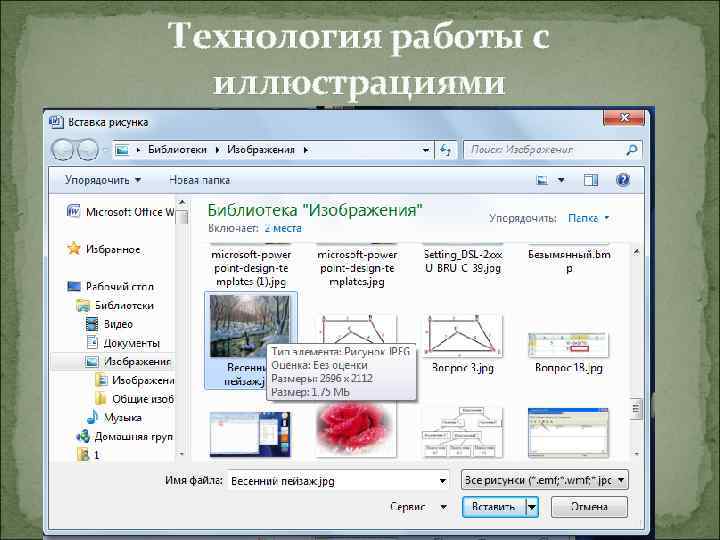This screenshot has height=540, width=720.
Task: Select Изображения subfolder under Изображения library
Action: (x=143, y=380)
